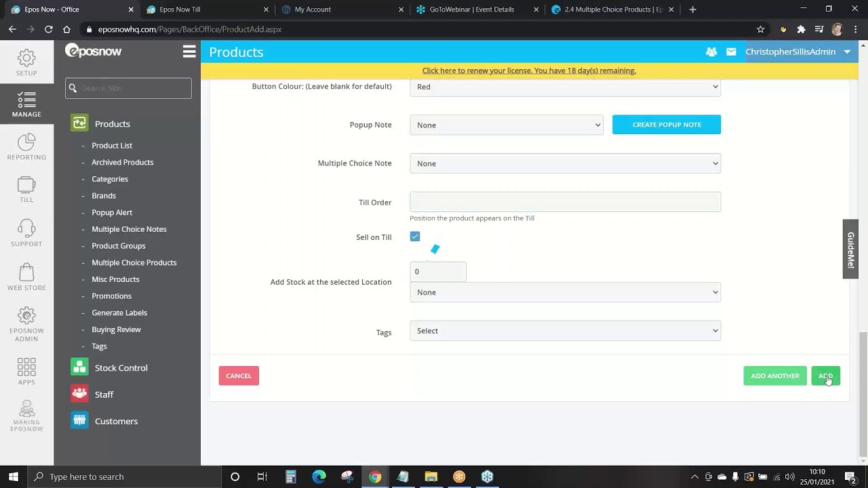
Task: Open the users group icon in header
Action: [x=711, y=52]
